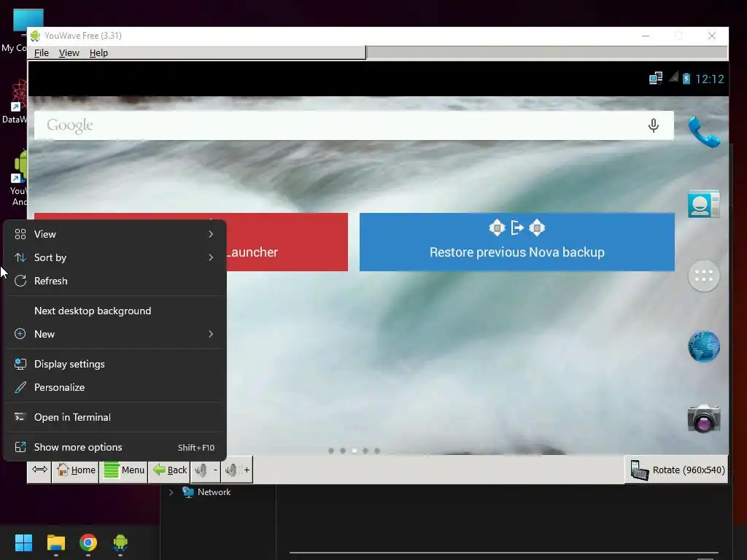This screenshot has height=560, width=747.
Task: Click the double-arrow resize button in YouWave toolbar
Action: 39,470
